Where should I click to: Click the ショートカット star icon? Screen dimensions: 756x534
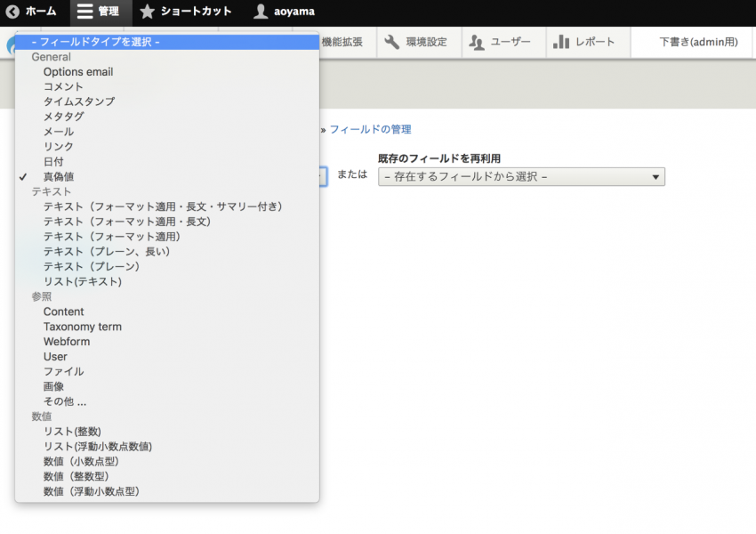click(147, 12)
